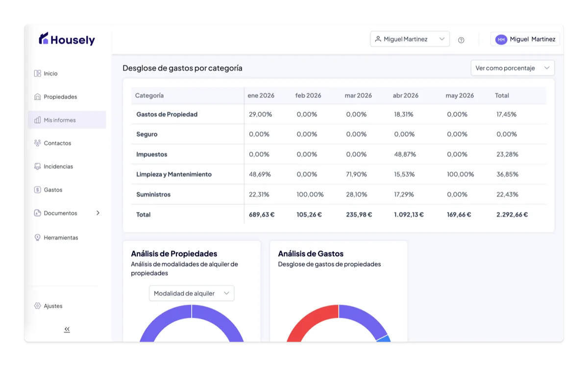Open the Ver como porcentaje dropdown
This screenshot has width=588, height=366.
click(513, 68)
